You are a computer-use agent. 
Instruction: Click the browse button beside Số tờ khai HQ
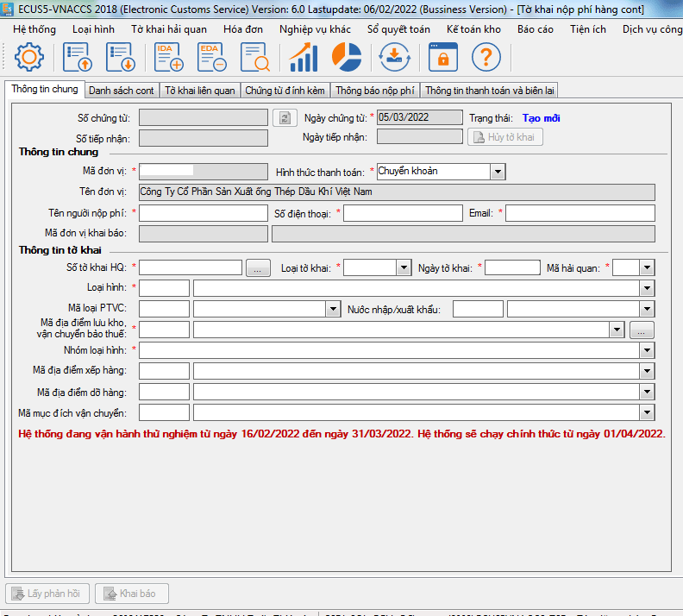(x=258, y=268)
